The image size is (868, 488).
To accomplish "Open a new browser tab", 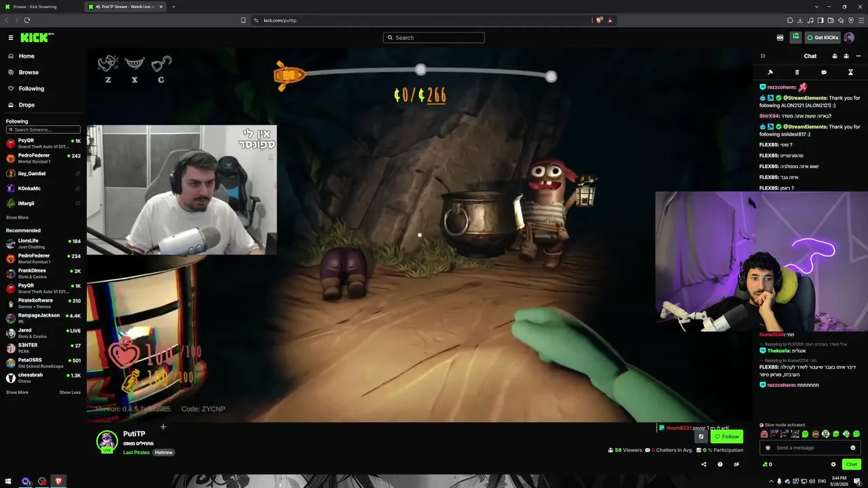I will (x=174, y=7).
